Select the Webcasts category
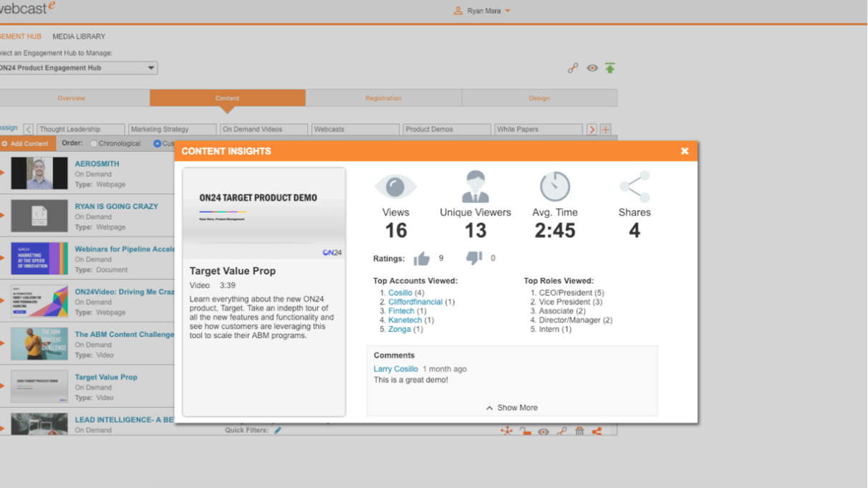Image resolution: width=868 pixels, height=488 pixels. [x=355, y=130]
